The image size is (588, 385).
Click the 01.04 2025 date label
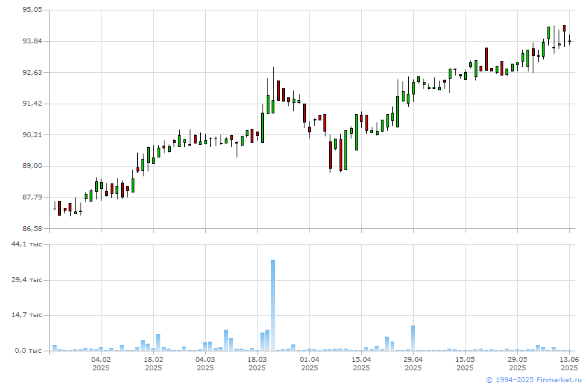tap(309, 363)
